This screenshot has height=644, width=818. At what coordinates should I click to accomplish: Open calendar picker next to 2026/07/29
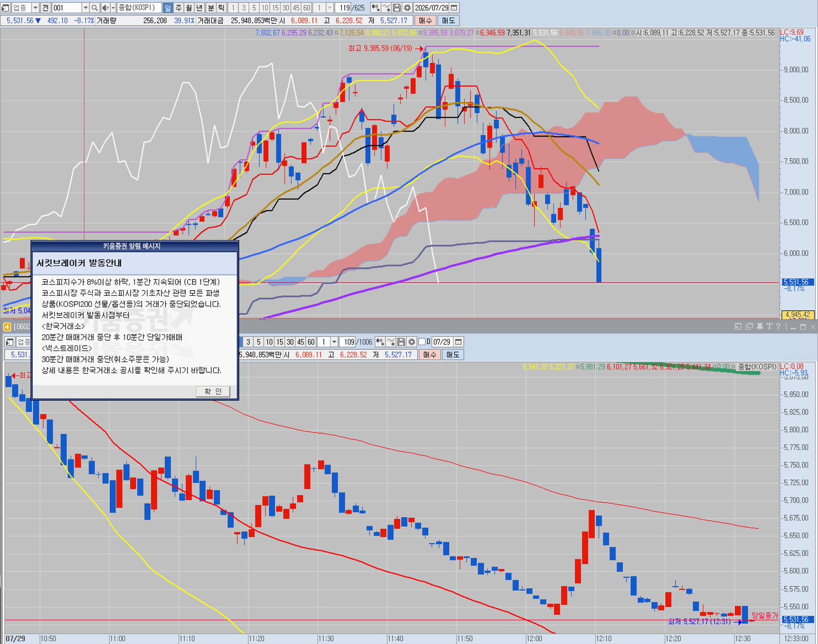(454, 8)
